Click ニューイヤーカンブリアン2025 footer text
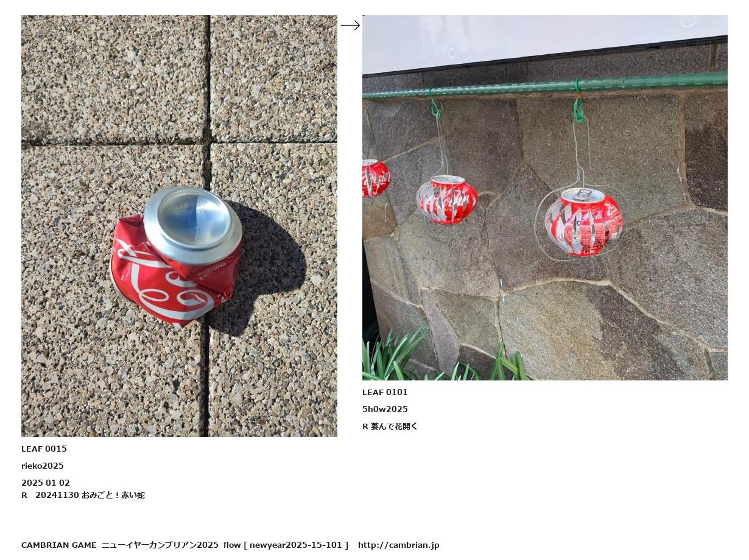The image size is (749, 560). [160, 545]
